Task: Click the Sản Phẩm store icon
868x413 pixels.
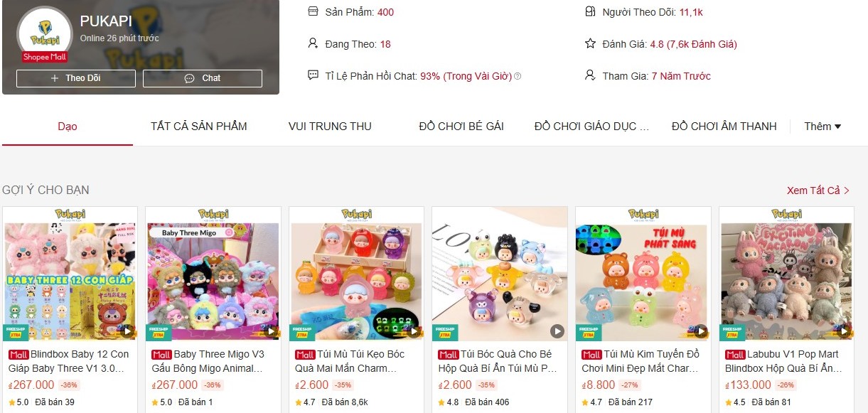Action: pyautogui.click(x=314, y=11)
